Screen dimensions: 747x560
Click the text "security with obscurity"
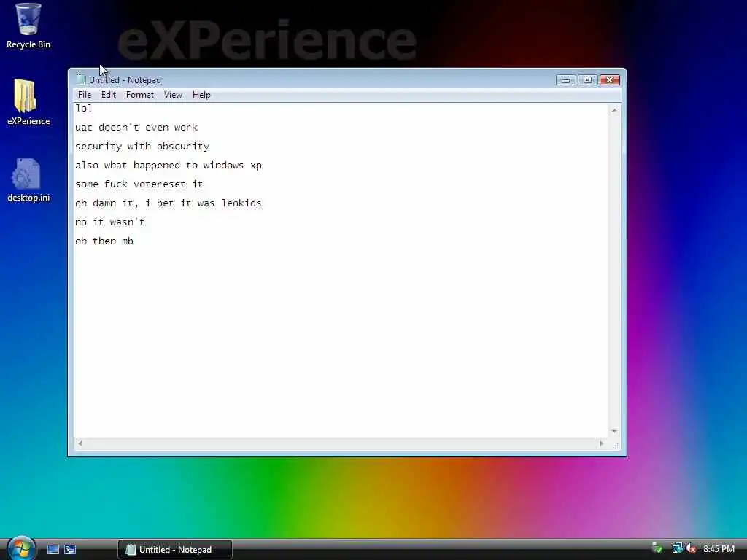(142, 146)
